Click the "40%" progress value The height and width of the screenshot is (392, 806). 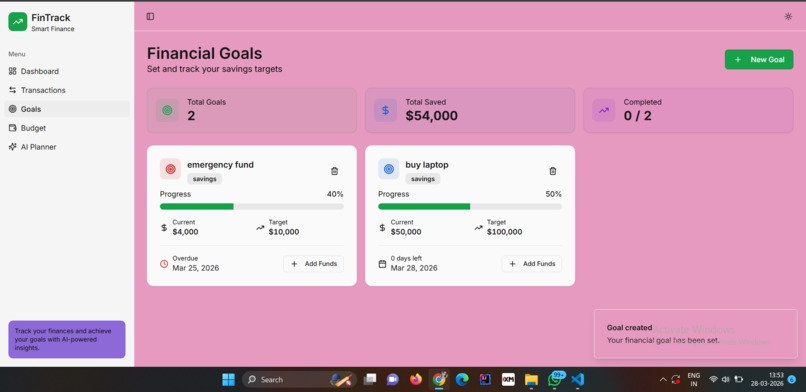[x=335, y=194]
